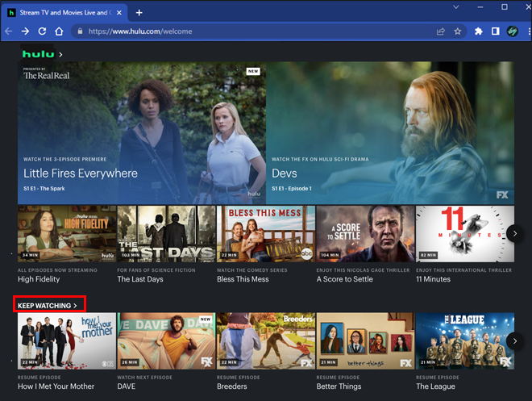This screenshot has width=532, height=401.
Task: Open a new tab with the plus button
Action: 139,13
